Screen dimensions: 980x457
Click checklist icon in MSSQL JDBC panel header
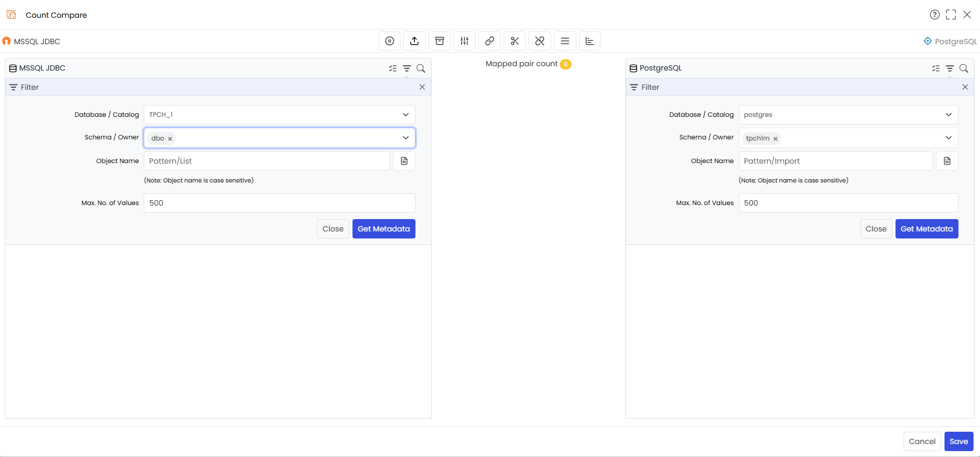(393, 68)
